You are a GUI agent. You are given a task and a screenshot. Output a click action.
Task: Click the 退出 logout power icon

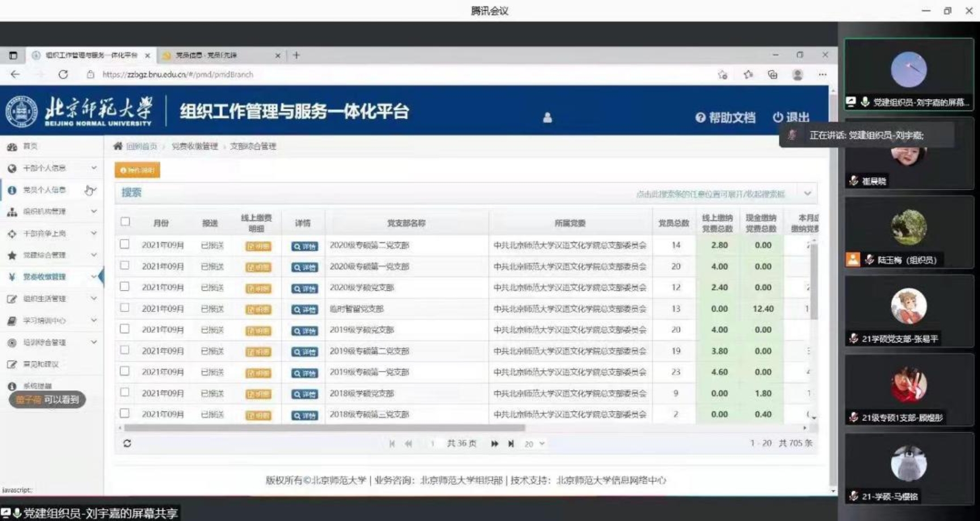[778, 118]
